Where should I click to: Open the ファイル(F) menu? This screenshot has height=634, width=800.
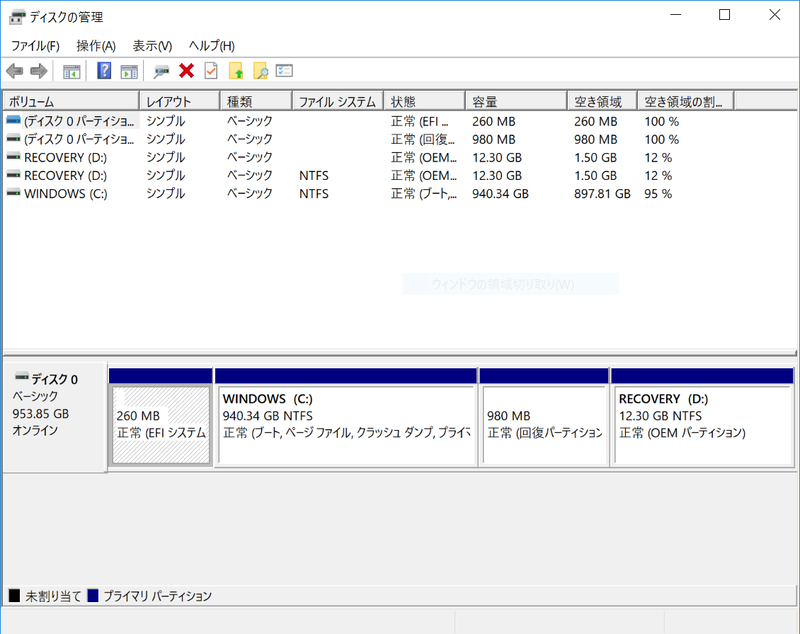point(35,46)
